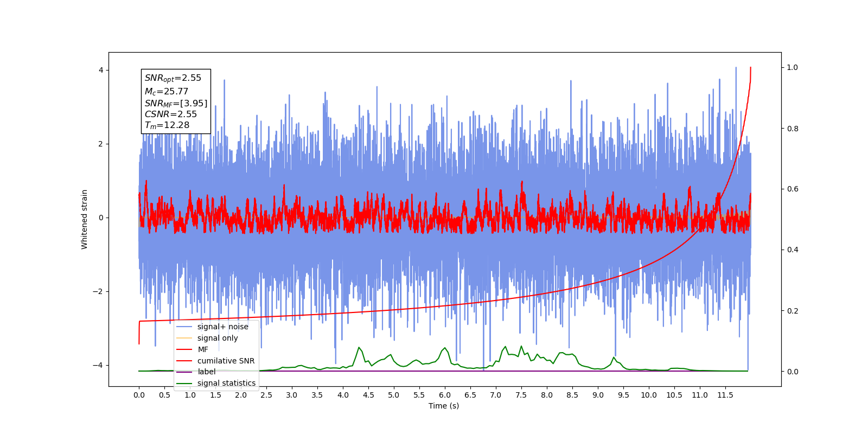Image resolution: width=868 pixels, height=434 pixels.
Task: Click the 0.8 tick on the right axis
Action: (x=793, y=129)
